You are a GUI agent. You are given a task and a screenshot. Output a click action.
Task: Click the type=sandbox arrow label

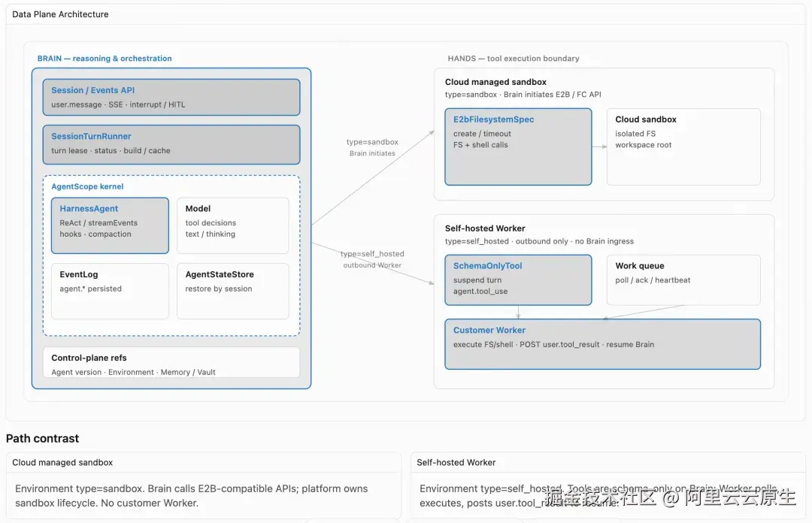[372, 147]
